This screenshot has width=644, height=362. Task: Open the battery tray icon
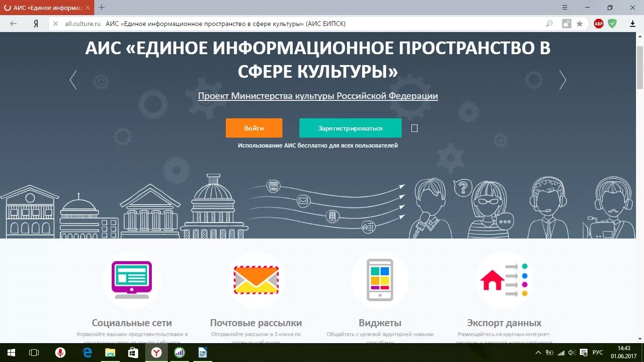550,353
